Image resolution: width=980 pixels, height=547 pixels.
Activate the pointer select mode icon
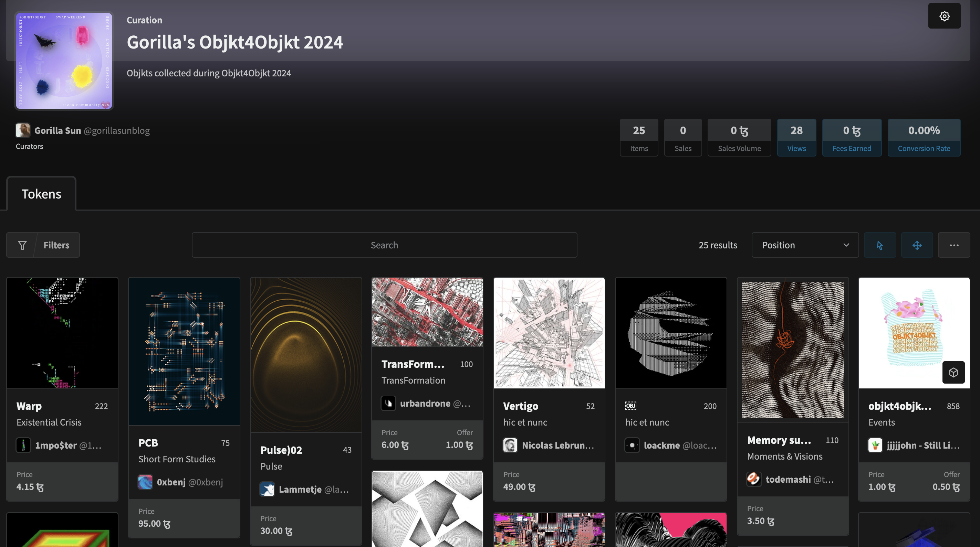[x=879, y=245]
